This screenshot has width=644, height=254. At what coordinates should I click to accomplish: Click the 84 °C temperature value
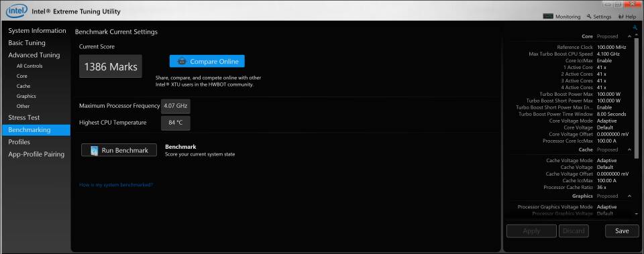[175, 123]
